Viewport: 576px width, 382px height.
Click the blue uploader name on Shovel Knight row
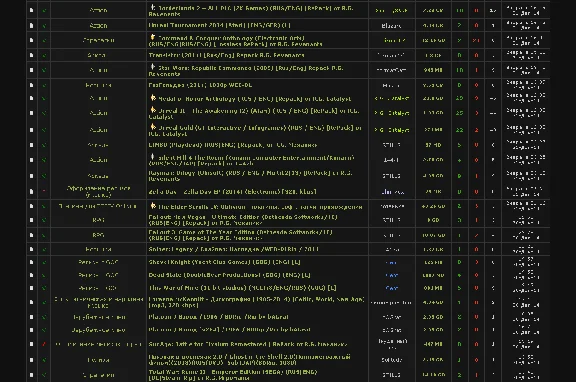[x=391, y=263]
